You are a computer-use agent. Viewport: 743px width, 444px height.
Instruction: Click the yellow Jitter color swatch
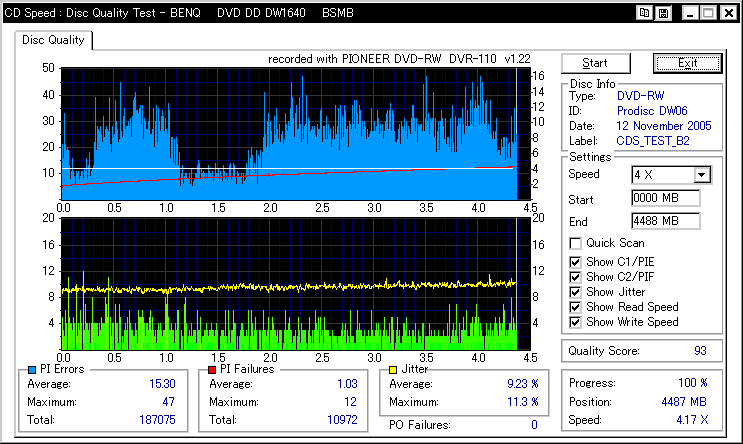393,370
